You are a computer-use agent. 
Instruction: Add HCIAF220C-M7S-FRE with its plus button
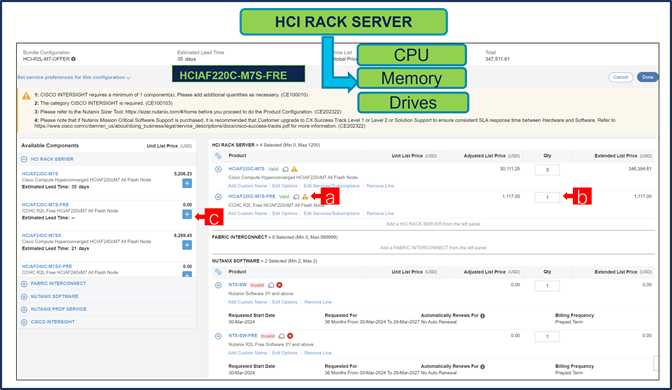[187, 214]
